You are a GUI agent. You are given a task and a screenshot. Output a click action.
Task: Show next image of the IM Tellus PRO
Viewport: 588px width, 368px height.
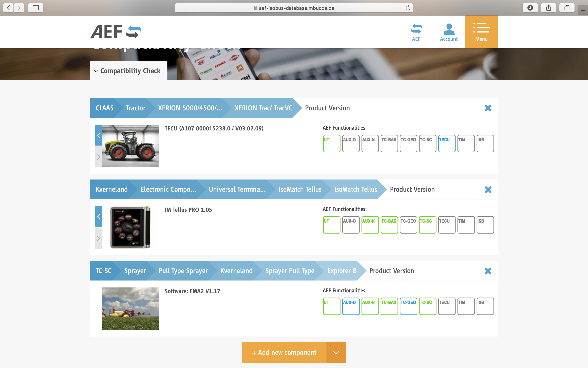point(98,238)
